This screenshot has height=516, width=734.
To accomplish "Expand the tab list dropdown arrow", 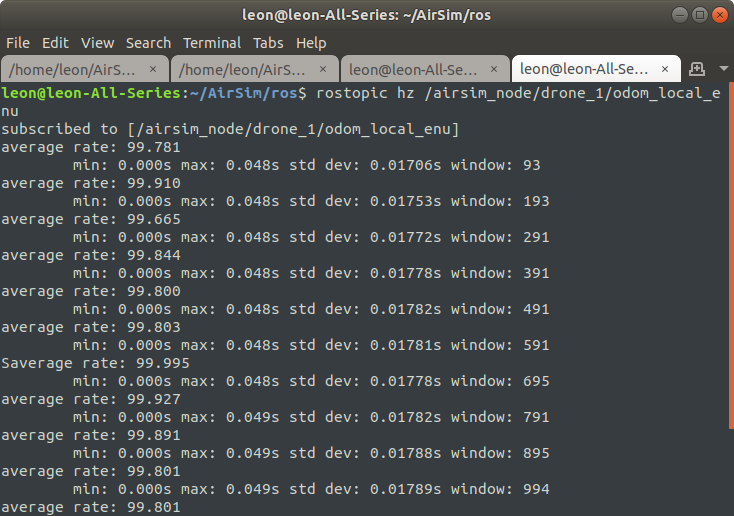I will pos(723,69).
